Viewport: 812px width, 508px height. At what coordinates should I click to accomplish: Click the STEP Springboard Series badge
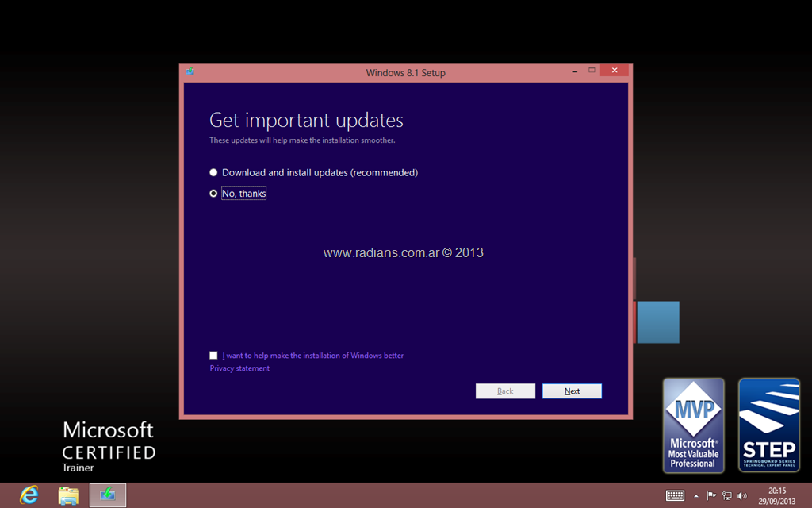coord(768,425)
